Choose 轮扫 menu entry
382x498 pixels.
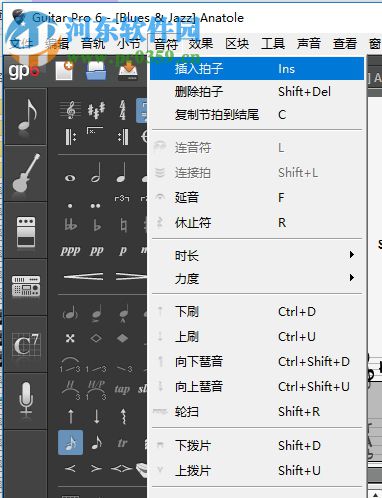257,411
